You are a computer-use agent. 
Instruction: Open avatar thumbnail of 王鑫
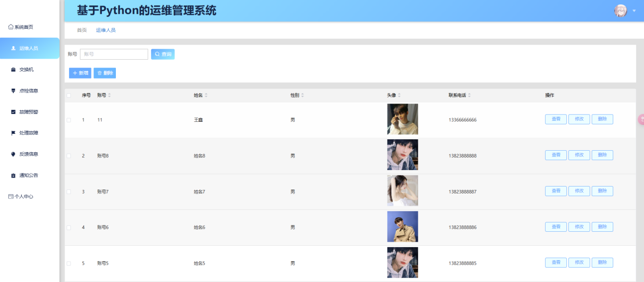pos(403,119)
